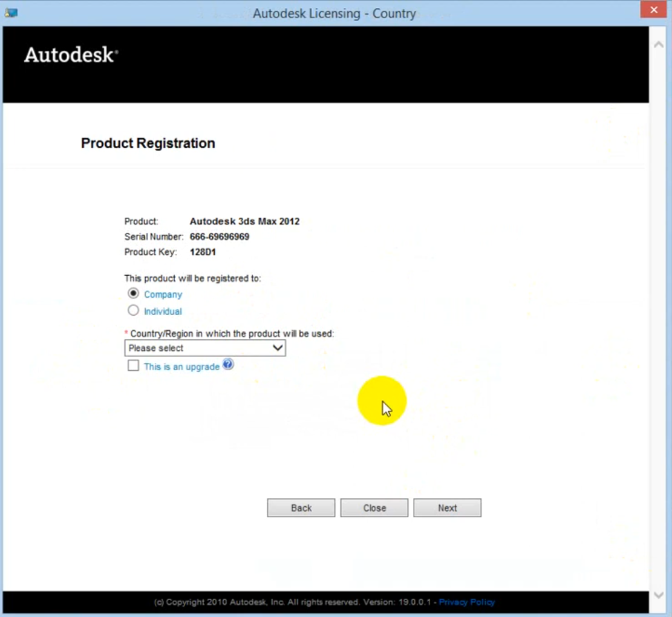Close the Autodesk Licensing window
The image size is (672, 617).
pyautogui.click(x=654, y=10)
